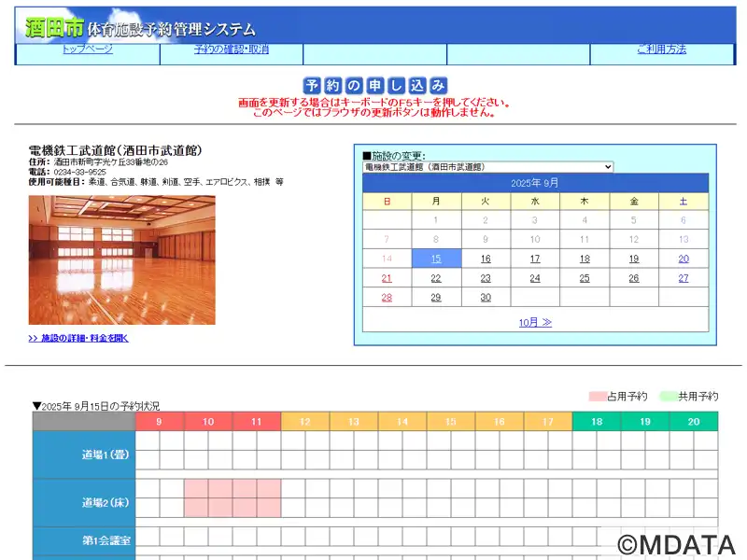Click the 18 o'clock column header

(x=597, y=422)
